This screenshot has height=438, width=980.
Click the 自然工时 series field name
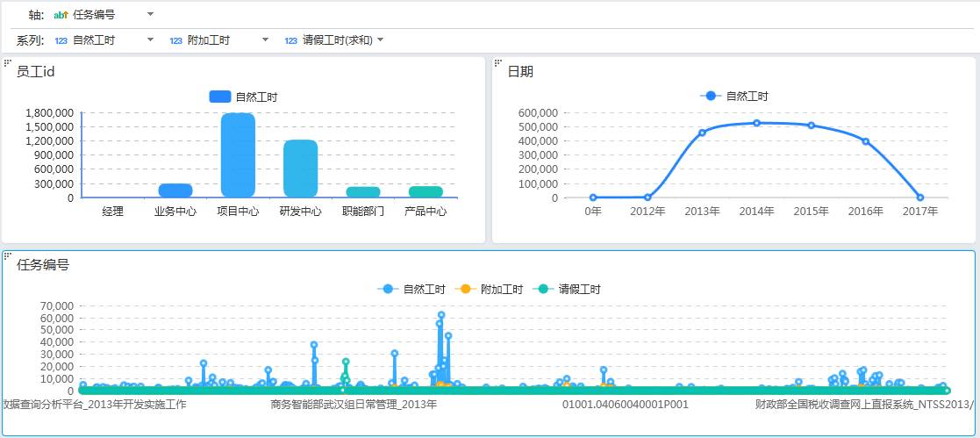[94, 40]
